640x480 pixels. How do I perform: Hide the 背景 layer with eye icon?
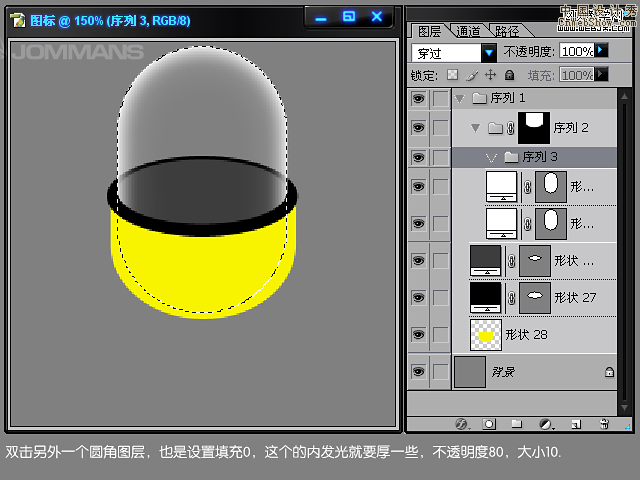[418, 372]
